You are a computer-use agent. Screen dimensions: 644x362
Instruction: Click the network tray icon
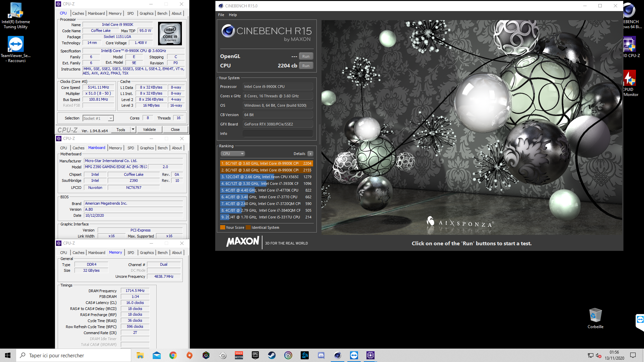tap(590, 355)
